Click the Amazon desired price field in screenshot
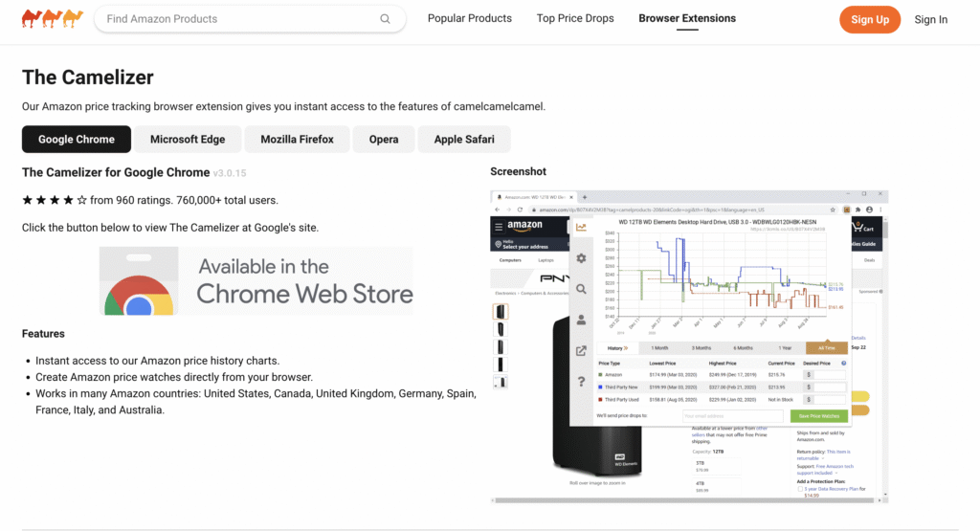Viewport: 980px width, 531px height. tap(828, 375)
